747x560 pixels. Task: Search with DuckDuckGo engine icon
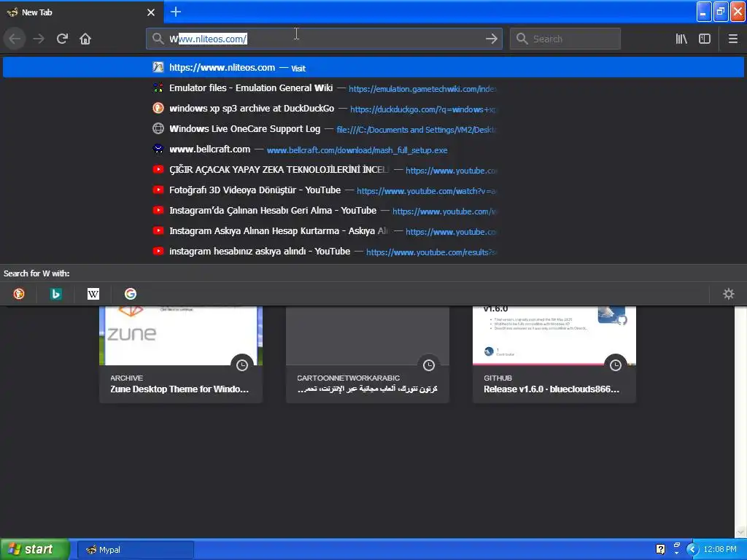pyautogui.click(x=18, y=294)
